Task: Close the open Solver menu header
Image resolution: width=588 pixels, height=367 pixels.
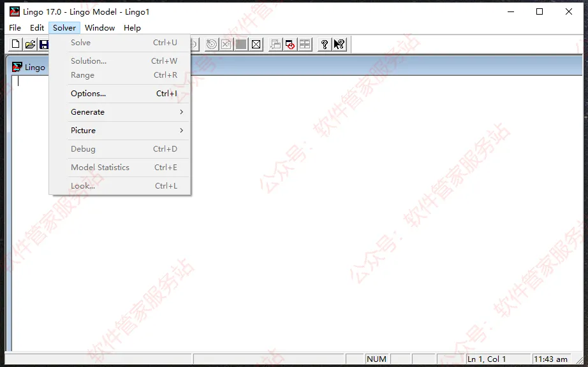Action: pos(64,27)
